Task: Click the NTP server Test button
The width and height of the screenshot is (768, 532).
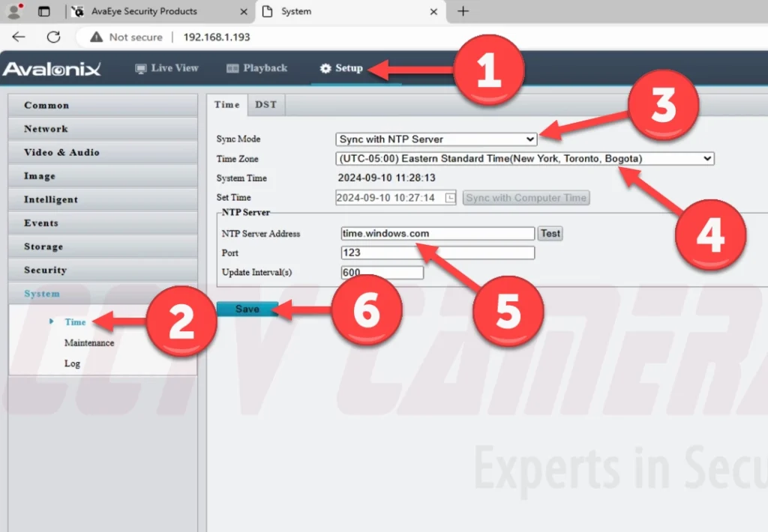Action: 550,233
